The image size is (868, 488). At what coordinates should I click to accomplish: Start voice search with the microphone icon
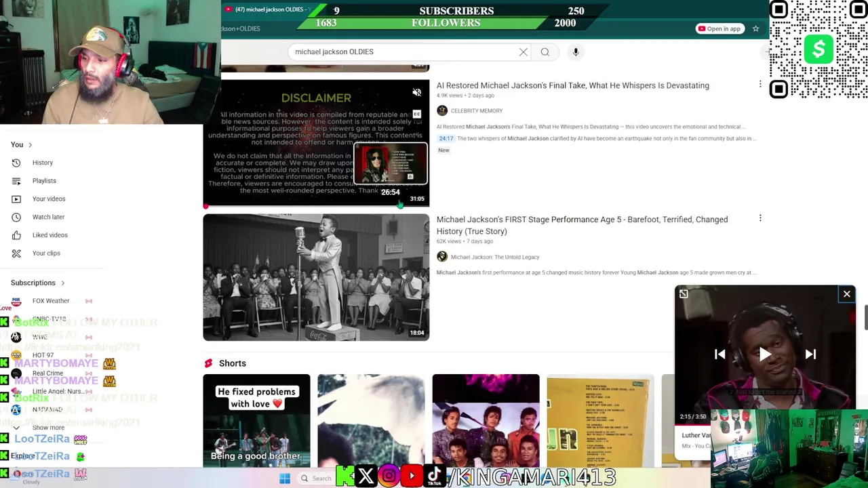576,52
